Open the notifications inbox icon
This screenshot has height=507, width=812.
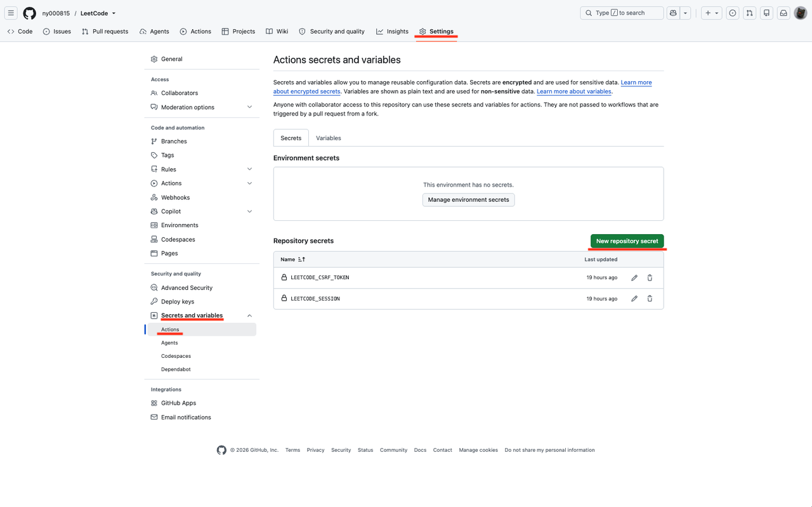pyautogui.click(x=783, y=13)
